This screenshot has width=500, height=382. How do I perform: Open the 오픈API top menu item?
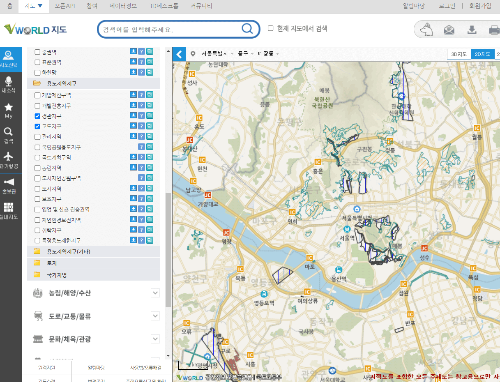coord(65,6)
